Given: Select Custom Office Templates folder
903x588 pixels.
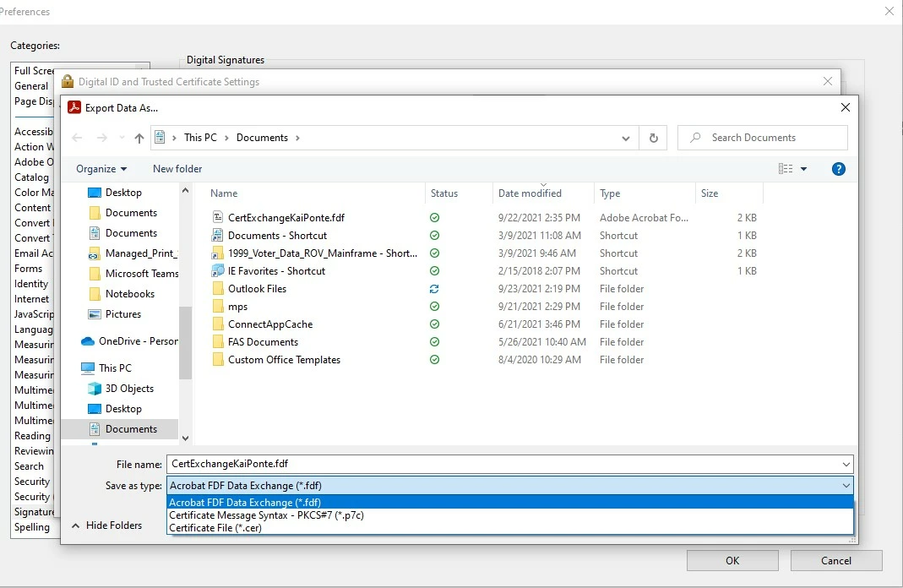Looking at the screenshot, I should pos(284,360).
